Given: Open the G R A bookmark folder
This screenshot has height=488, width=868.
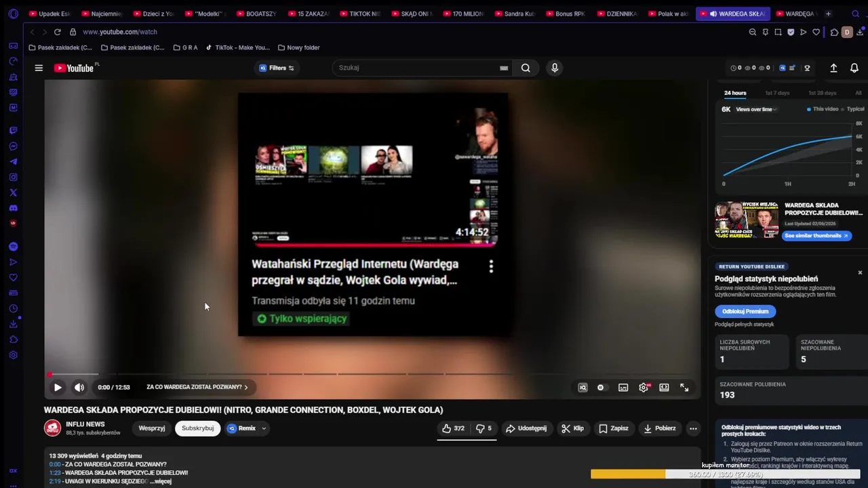Looking at the screenshot, I should coord(186,47).
